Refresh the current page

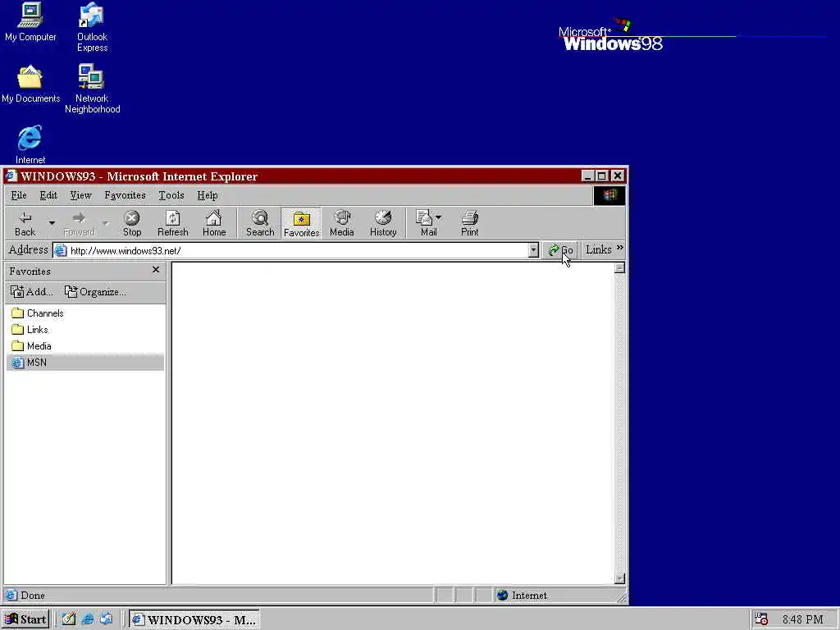click(x=172, y=223)
